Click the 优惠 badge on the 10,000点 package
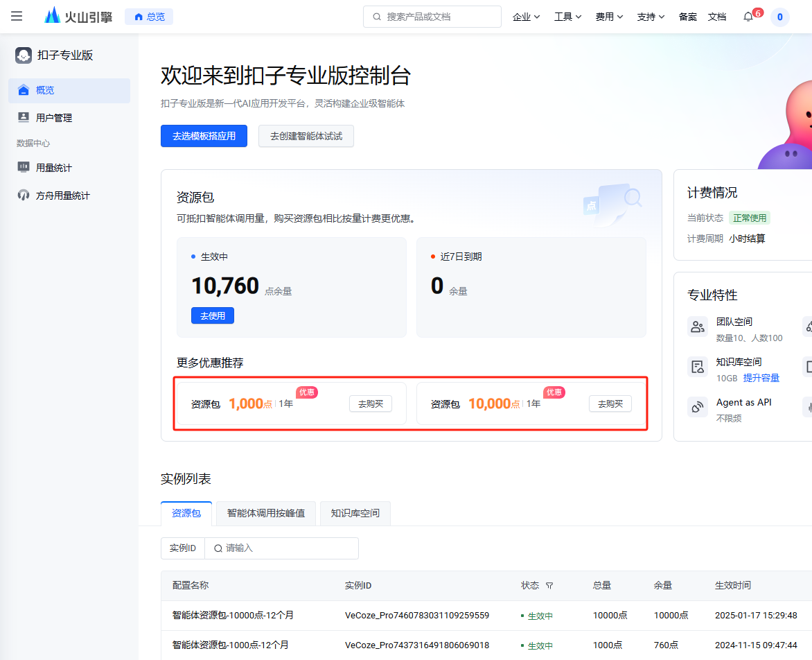The height and width of the screenshot is (660, 812). pyautogui.click(x=554, y=392)
